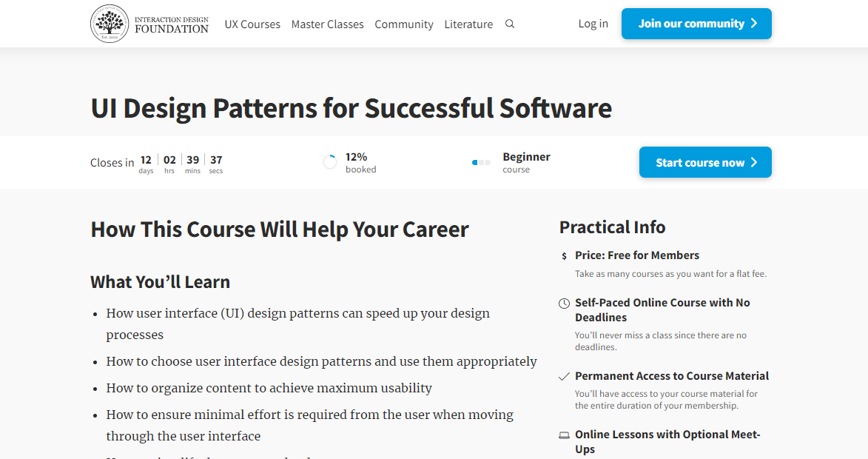
Task: Click the Join our community button
Action: point(696,24)
